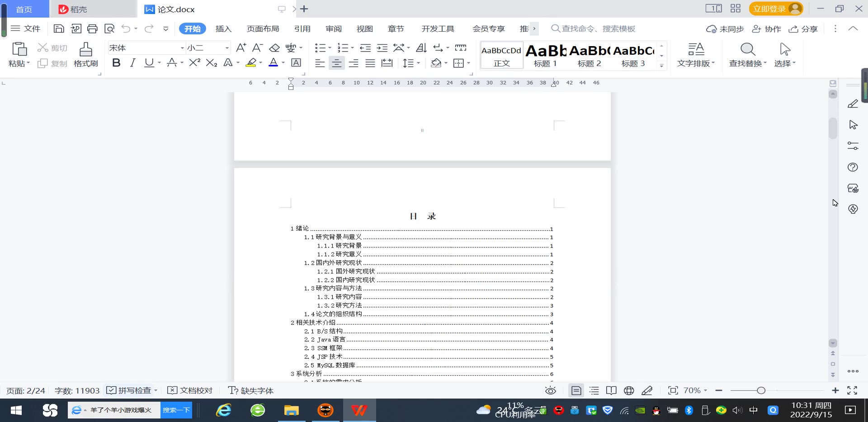The image size is (868, 422).
Task: Click the 立即登录 button
Action: 776,9
